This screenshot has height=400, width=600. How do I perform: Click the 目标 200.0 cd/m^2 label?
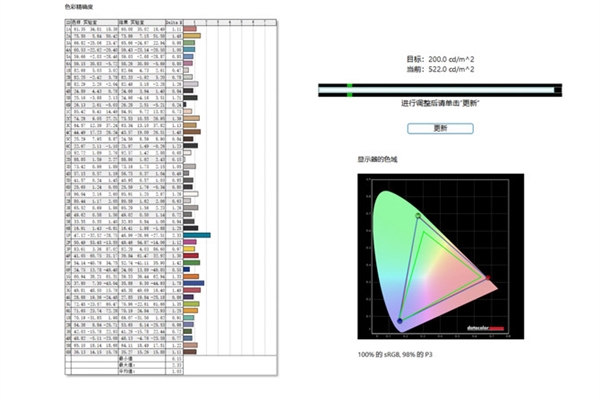point(440,59)
